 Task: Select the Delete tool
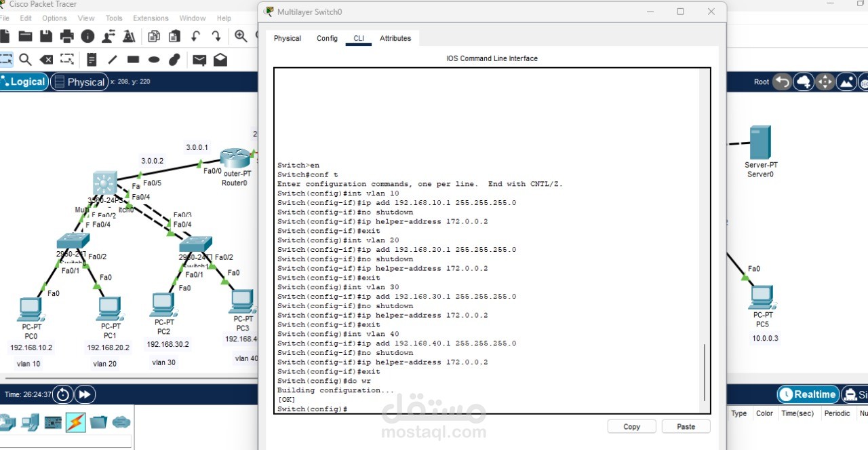click(x=46, y=60)
